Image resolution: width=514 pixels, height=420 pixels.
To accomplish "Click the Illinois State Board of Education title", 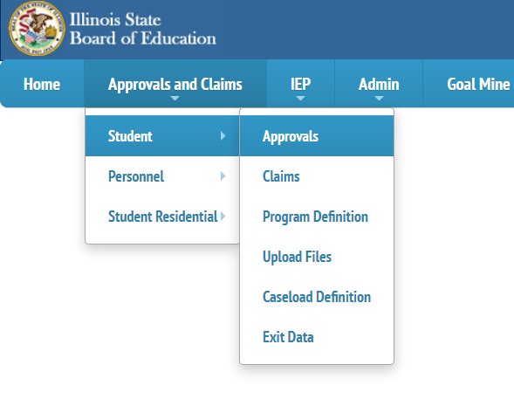I will (143, 29).
